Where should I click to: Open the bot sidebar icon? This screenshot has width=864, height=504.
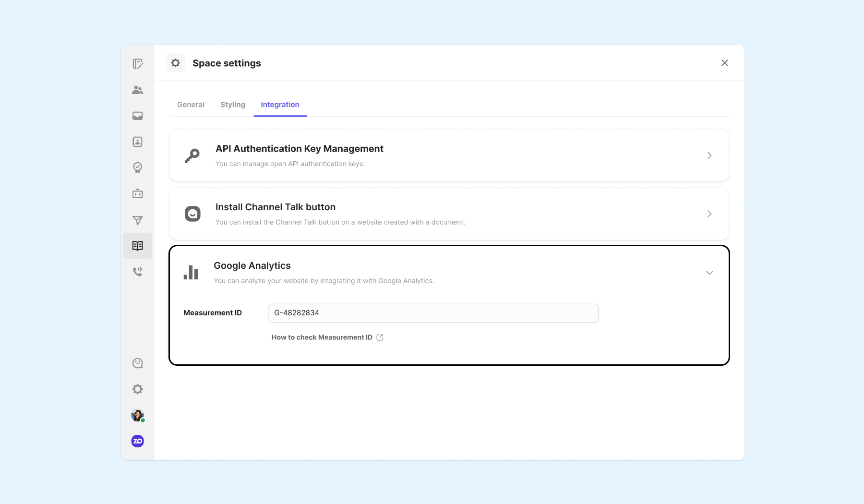[x=138, y=193]
